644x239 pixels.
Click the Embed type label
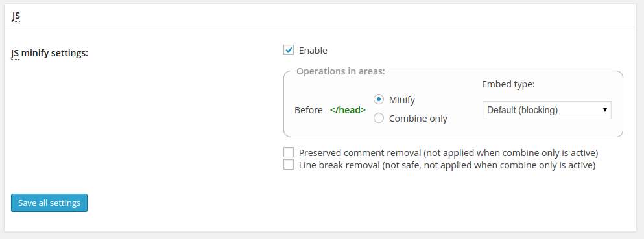[x=508, y=84]
